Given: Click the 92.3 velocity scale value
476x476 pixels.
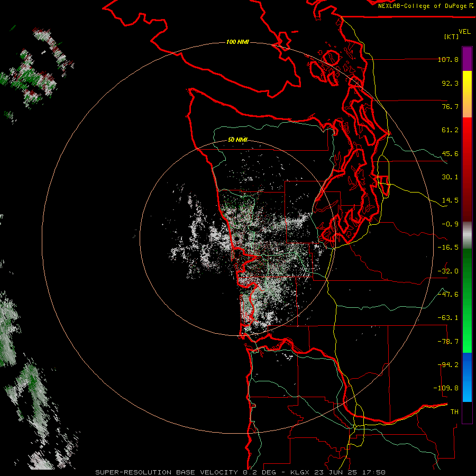Looking at the screenshot, I should click(450, 83).
